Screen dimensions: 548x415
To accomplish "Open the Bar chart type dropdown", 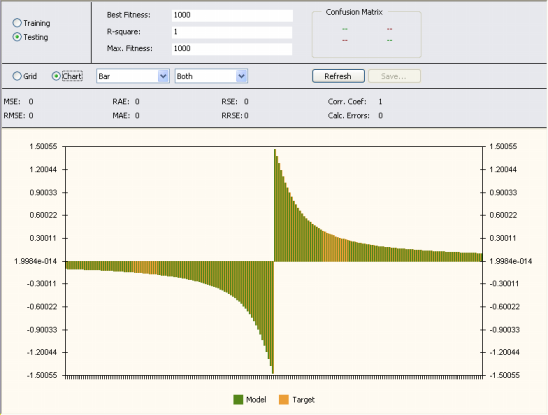I will [x=133, y=76].
